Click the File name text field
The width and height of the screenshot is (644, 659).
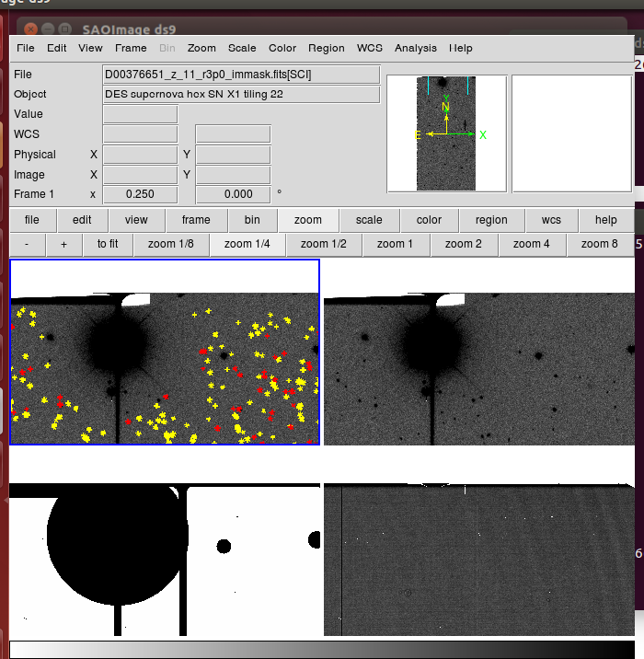point(241,75)
